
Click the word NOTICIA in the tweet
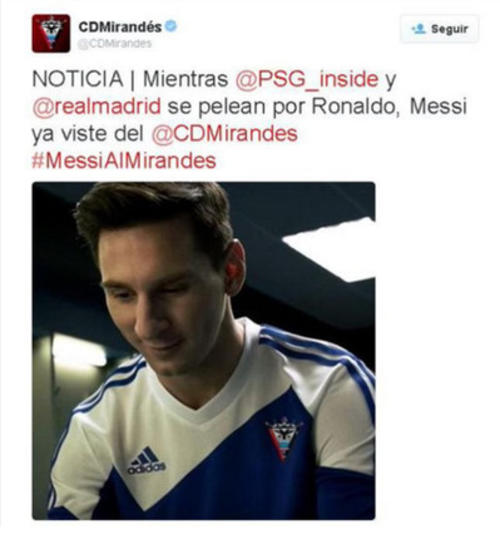(78, 79)
